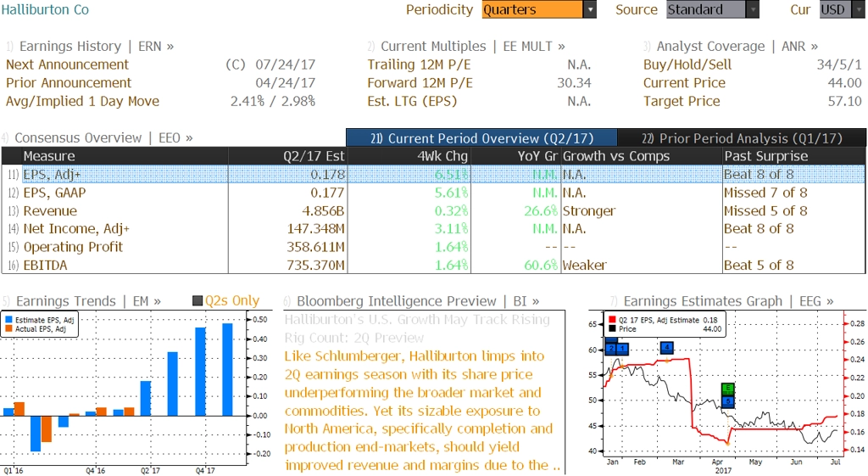868x476 pixels.
Task: Click EBITDA's Weaker growth vs comps value
Action: point(585,266)
